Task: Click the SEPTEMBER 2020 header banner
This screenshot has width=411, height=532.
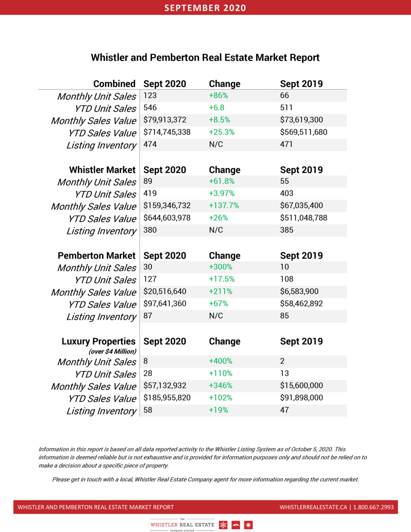Action: (205, 8)
